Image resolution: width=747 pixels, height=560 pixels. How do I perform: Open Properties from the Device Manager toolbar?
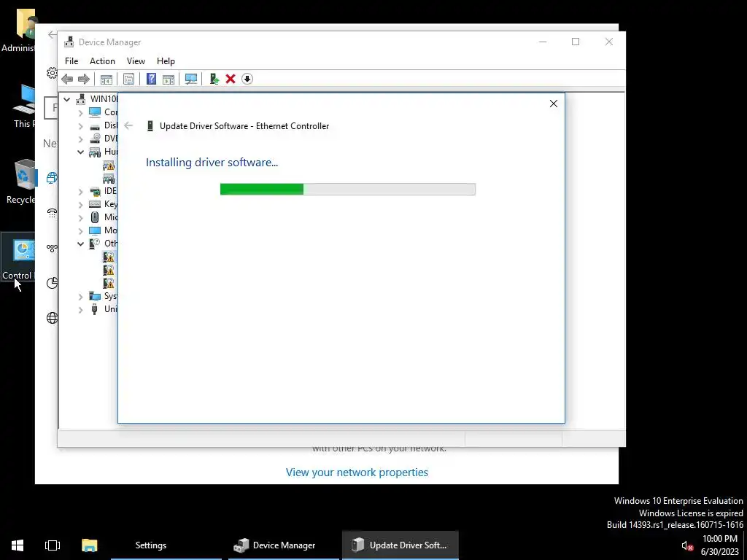pos(128,79)
